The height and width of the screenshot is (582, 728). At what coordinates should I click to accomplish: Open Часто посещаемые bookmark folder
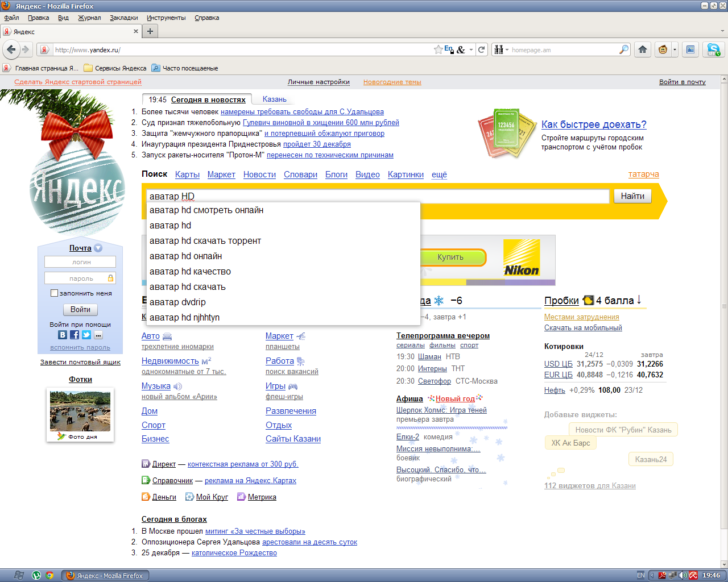coord(185,68)
